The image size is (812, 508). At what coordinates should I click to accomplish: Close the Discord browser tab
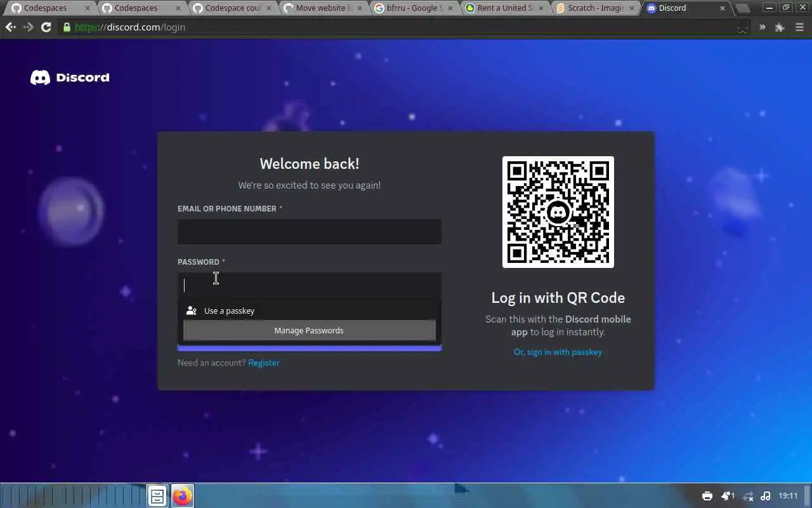(x=722, y=8)
